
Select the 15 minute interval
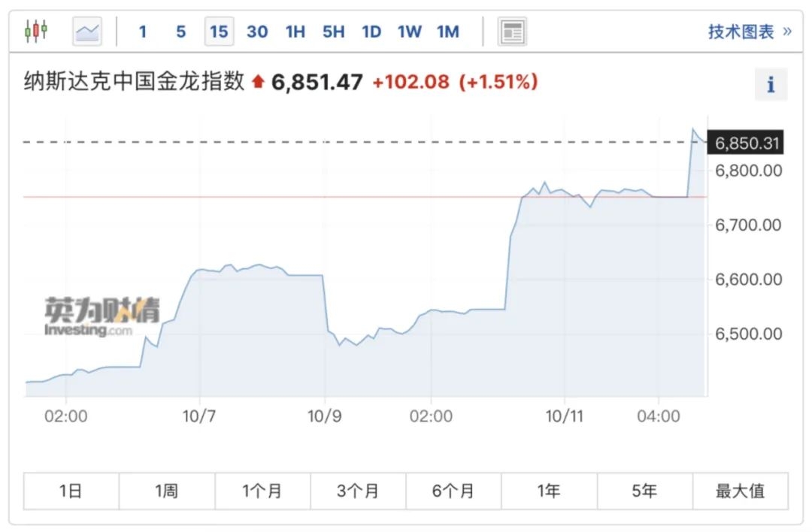pyautogui.click(x=219, y=32)
